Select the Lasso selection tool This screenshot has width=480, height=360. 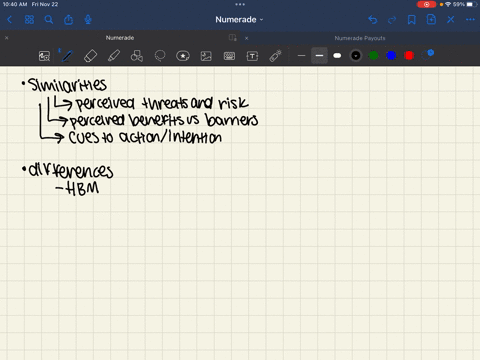(x=160, y=56)
